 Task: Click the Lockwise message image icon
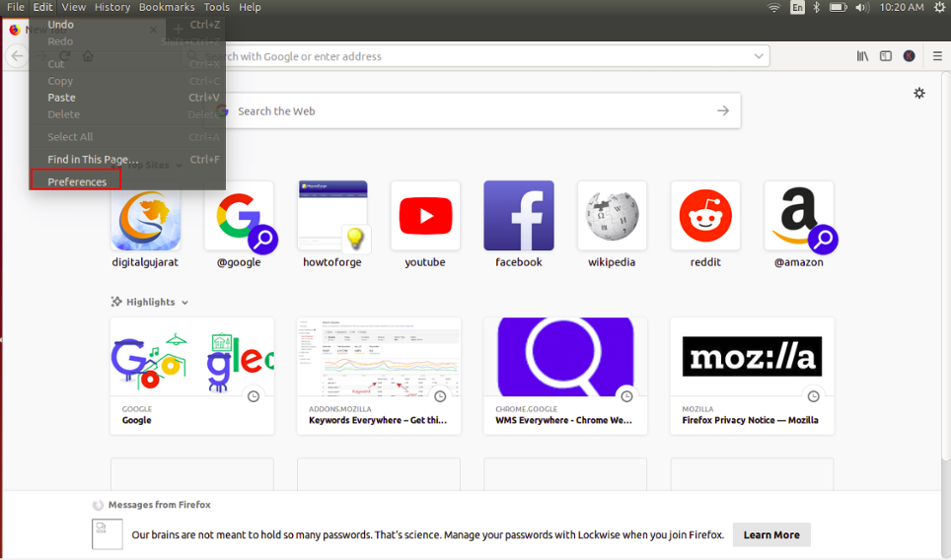[x=108, y=534]
